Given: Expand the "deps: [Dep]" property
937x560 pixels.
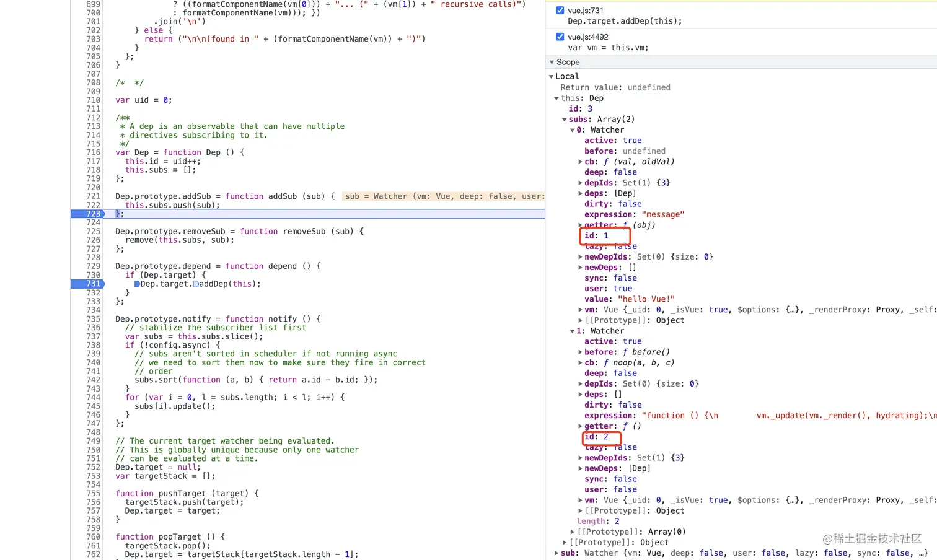Looking at the screenshot, I should (x=580, y=193).
